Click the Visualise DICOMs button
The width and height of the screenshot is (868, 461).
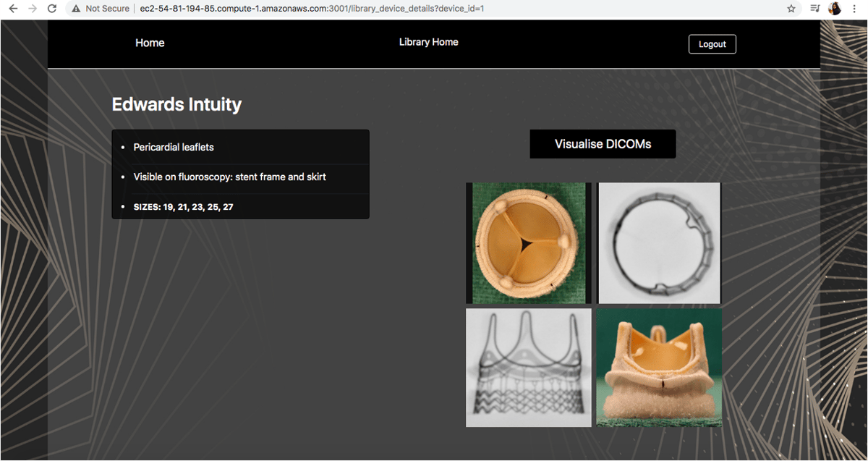(x=603, y=144)
